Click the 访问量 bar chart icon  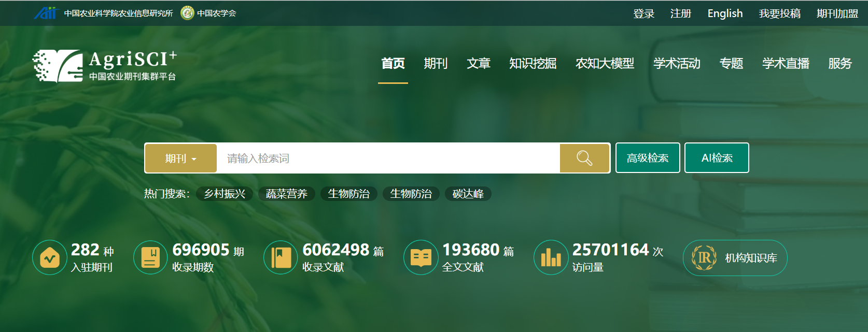[551, 257]
